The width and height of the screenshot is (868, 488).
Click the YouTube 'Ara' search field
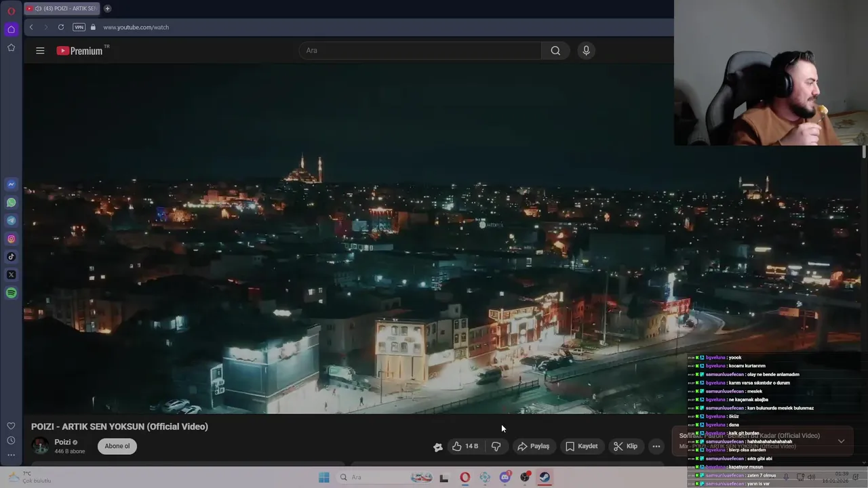(420, 50)
